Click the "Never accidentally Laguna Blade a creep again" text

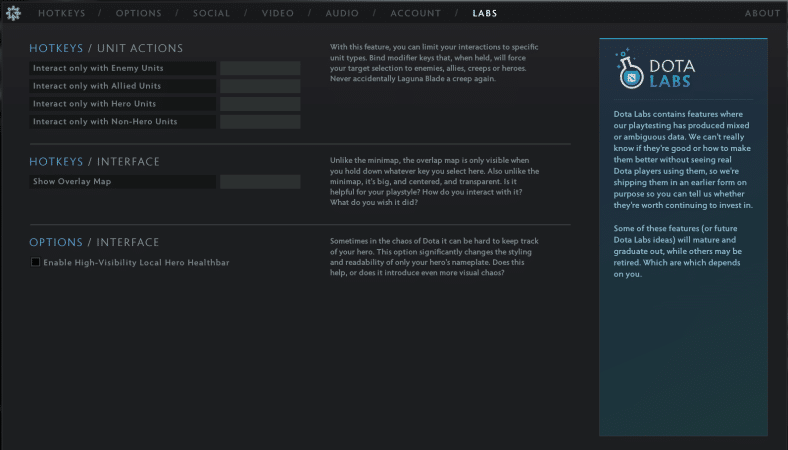pos(413,79)
